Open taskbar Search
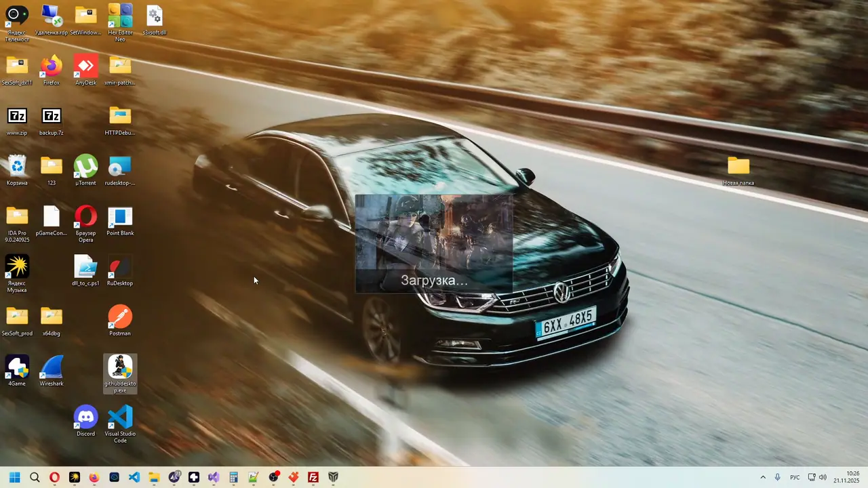The height and width of the screenshot is (488, 868). pyautogui.click(x=35, y=477)
